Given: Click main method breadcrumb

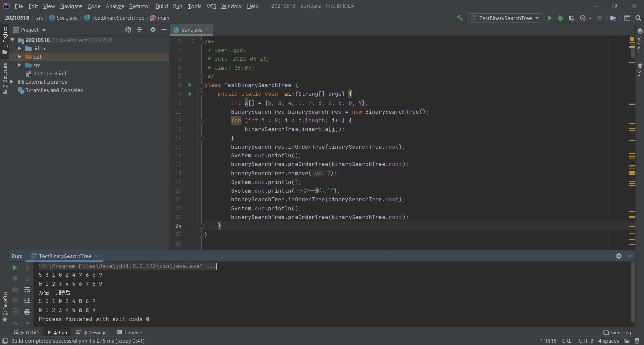Looking at the screenshot, I should [160, 18].
